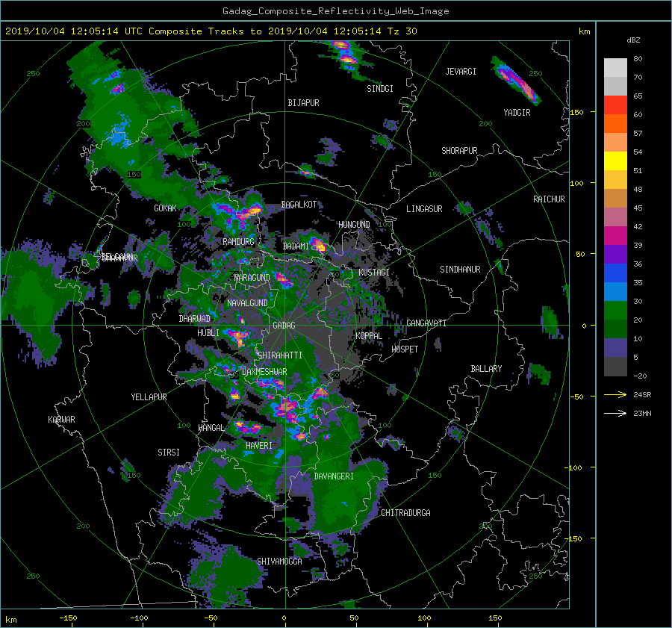Select the HAVERI city label

[259, 446]
